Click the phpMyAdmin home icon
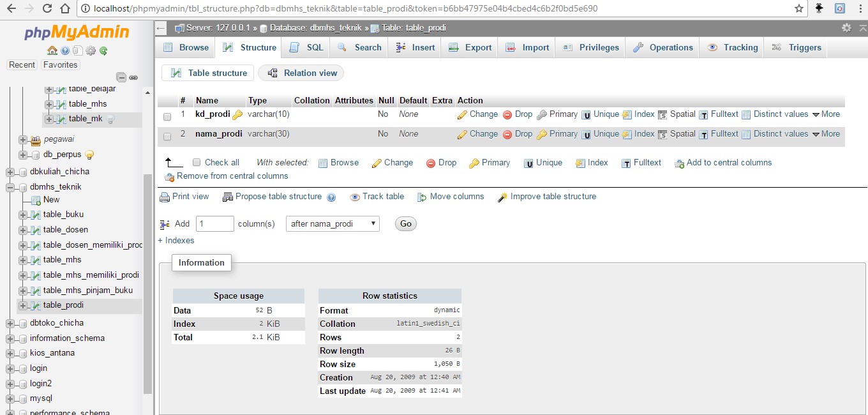Screen dimensions: 868x415 [x=52, y=51]
